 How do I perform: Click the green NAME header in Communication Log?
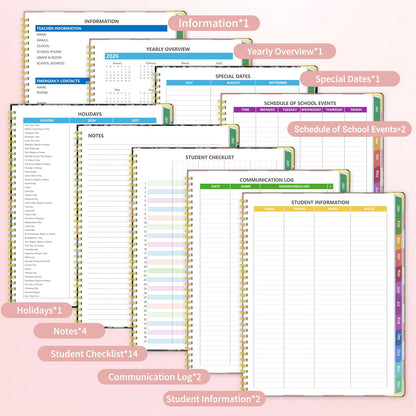[245, 186]
